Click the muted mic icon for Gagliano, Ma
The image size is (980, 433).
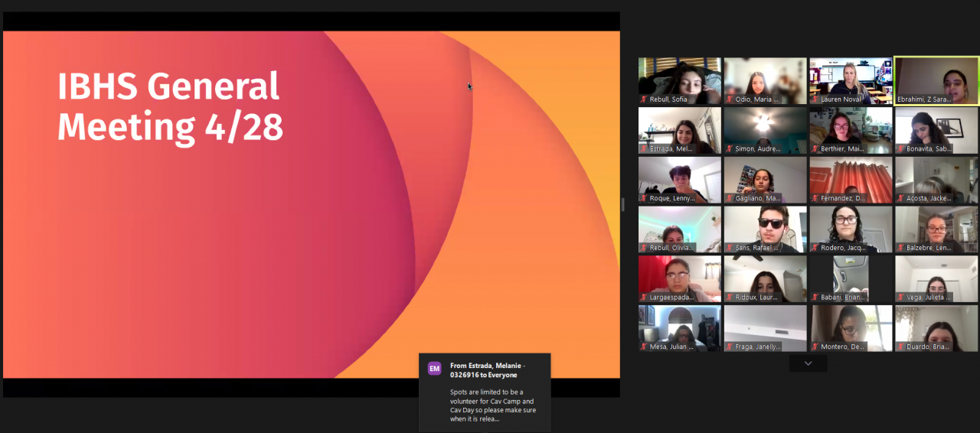[x=730, y=198]
